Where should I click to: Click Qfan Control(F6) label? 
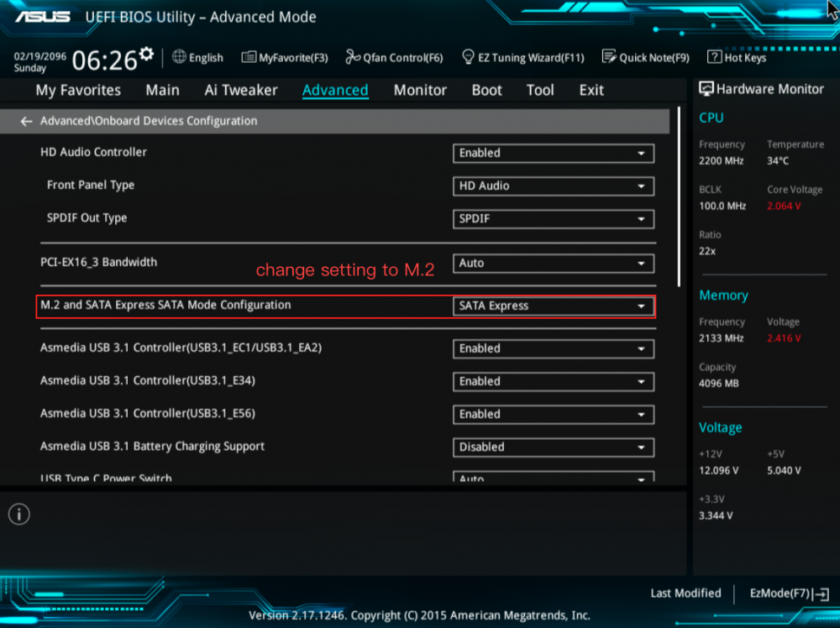(403, 58)
